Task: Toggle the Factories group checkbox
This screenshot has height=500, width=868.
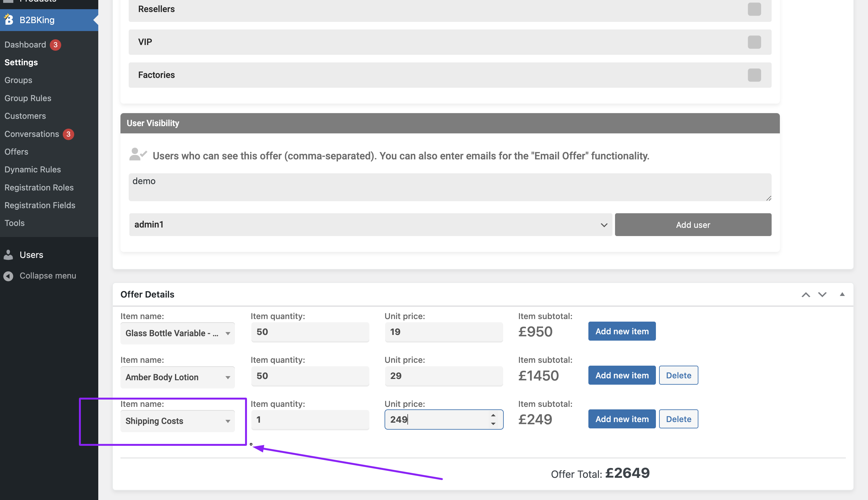Action: coord(754,75)
